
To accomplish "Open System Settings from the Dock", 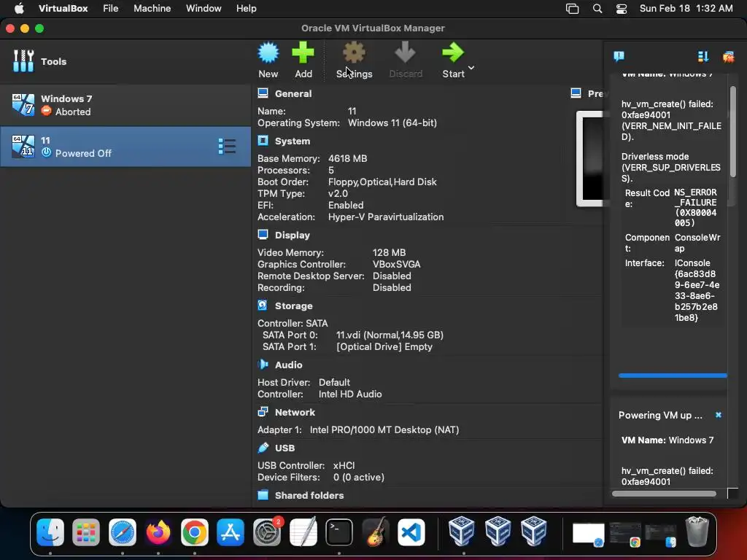I will pos(267,532).
